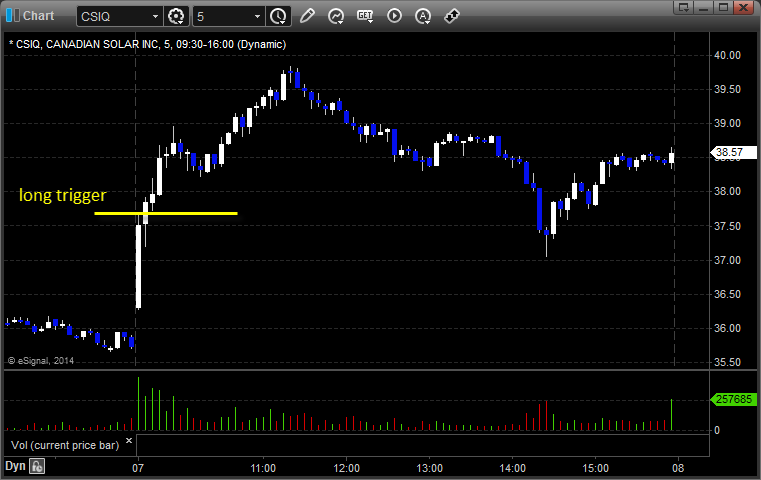The width and height of the screenshot is (761, 480).
Task: Open the alerts A circle menu
Action: coord(423,17)
